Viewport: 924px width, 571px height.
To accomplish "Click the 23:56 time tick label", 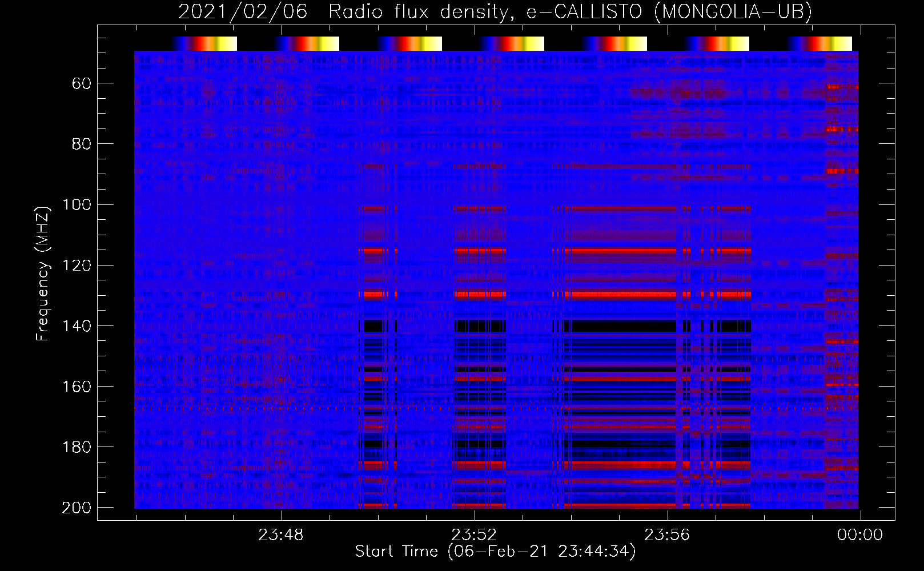I will click(667, 535).
